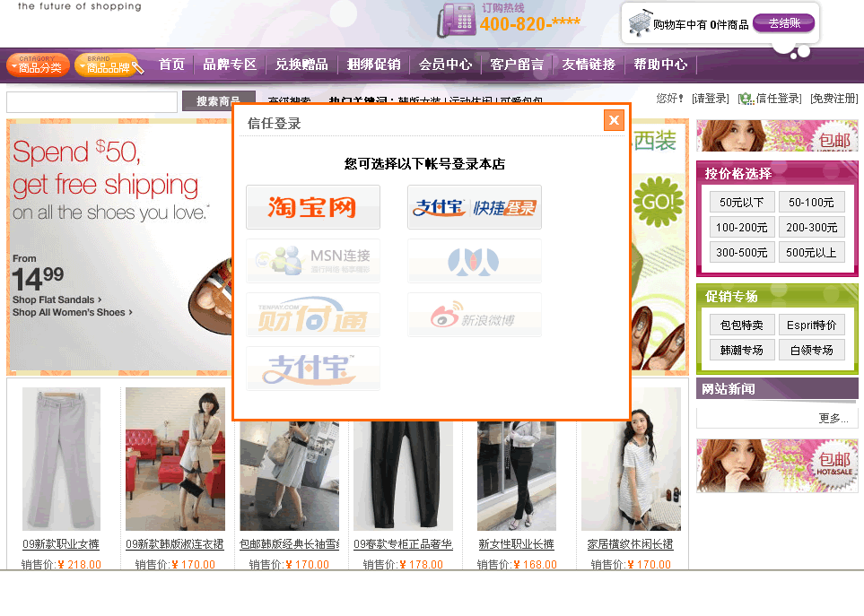Click the 更多... link in 网站新闻
The image size is (864, 616).
(x=833, y=419)
